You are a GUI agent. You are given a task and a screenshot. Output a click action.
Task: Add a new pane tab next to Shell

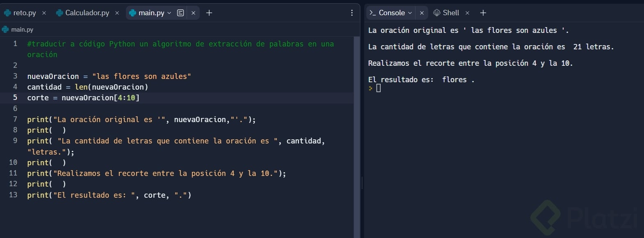pyautogui.click(x=483, y=13)
